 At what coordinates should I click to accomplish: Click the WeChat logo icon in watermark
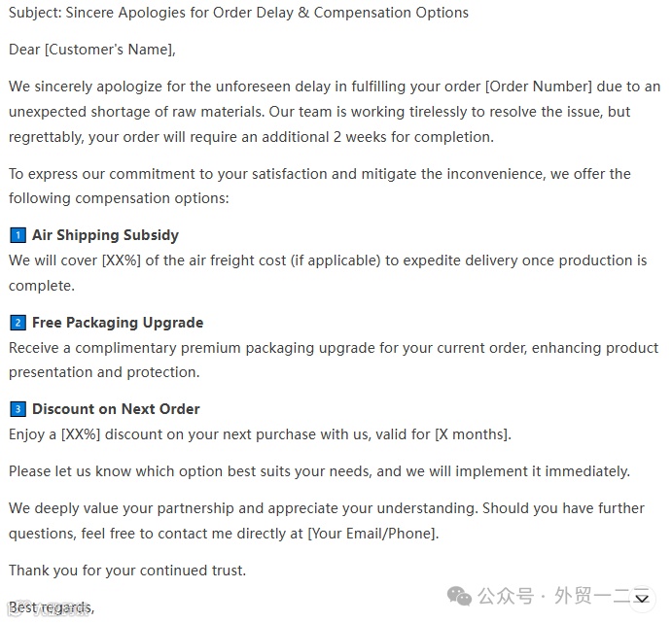coord(459,596)
